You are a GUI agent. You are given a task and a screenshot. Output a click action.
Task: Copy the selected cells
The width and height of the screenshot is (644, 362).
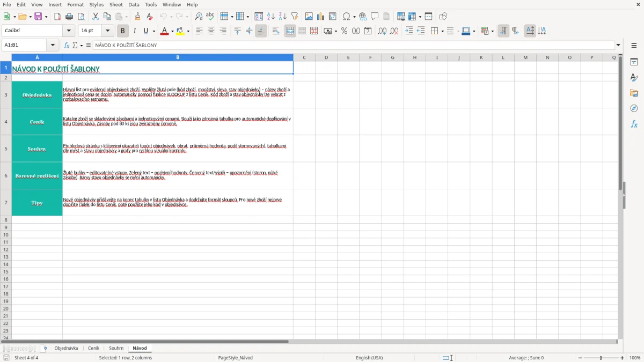coord(107,17)
